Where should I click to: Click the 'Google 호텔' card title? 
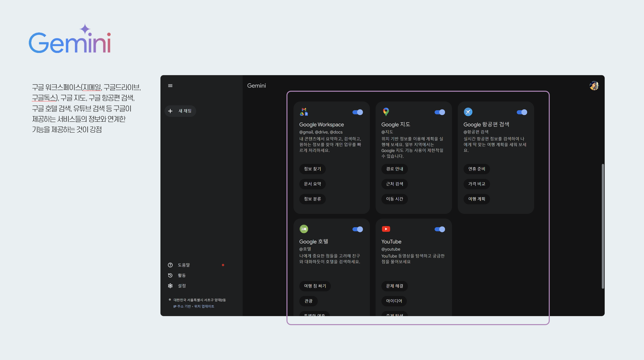314,241
